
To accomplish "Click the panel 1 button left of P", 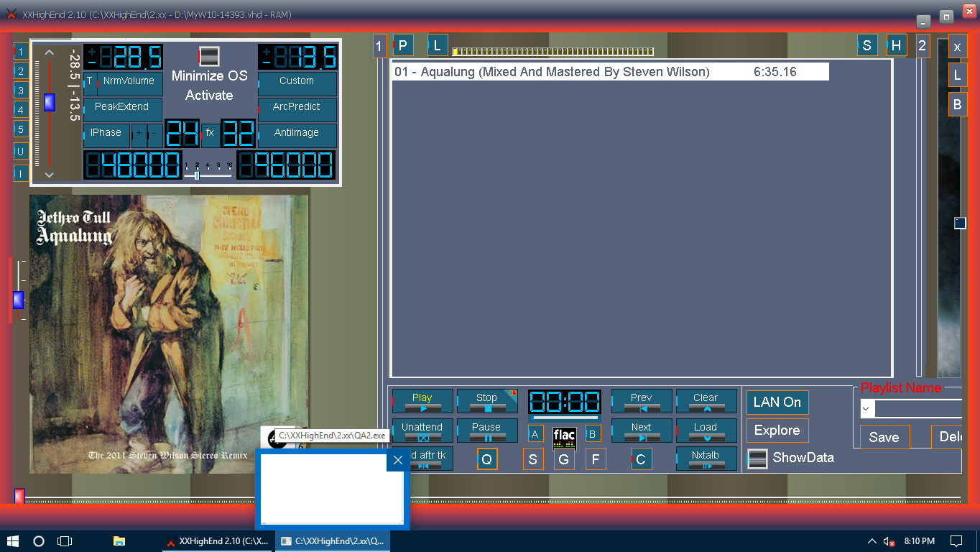I will point(380,46).
